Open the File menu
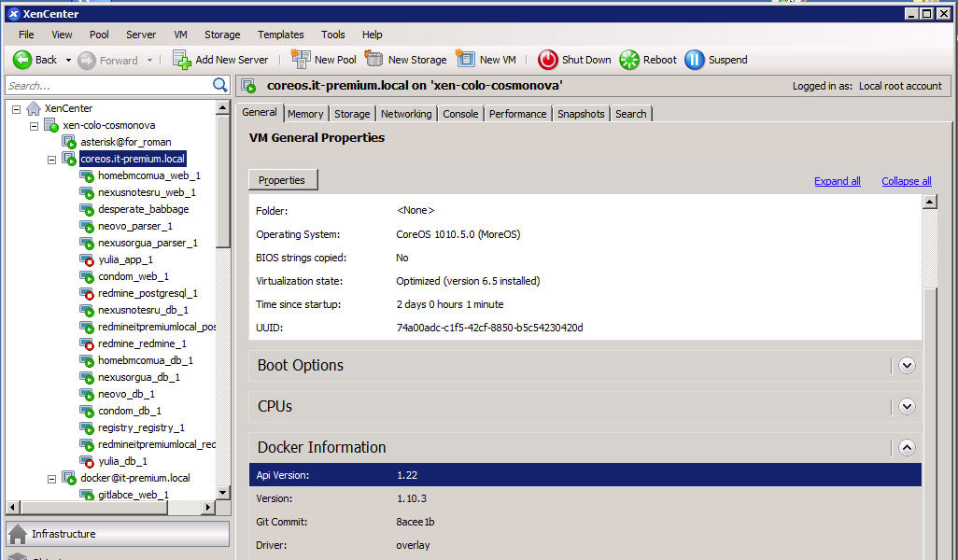958x560 pixels. (26, 35)
